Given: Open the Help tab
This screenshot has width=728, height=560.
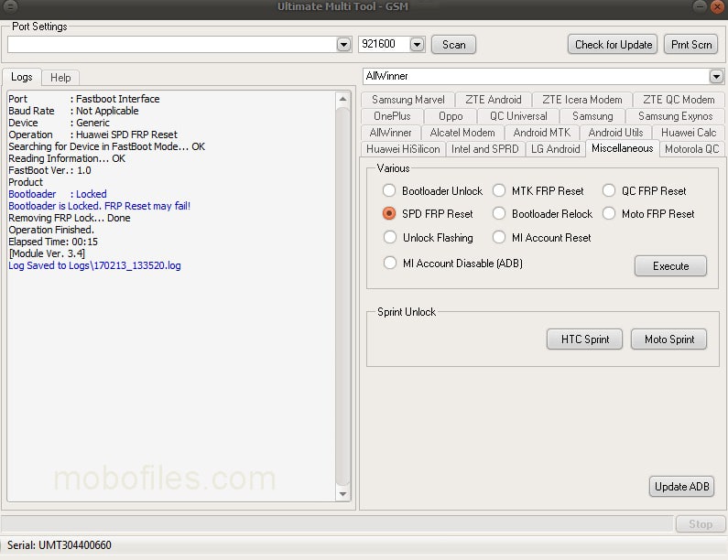Looking at the screenshot, I should (x=60, y=78).
